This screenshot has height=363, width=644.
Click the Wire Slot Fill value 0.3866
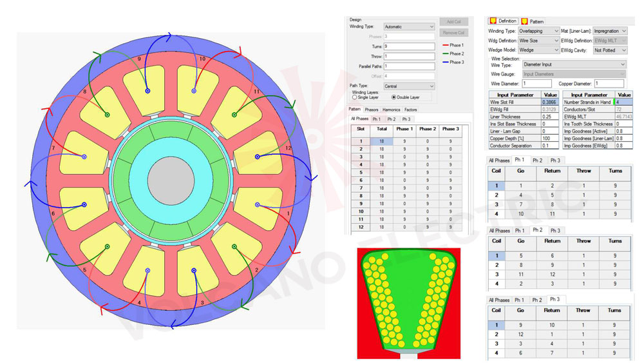click(549, 103)
